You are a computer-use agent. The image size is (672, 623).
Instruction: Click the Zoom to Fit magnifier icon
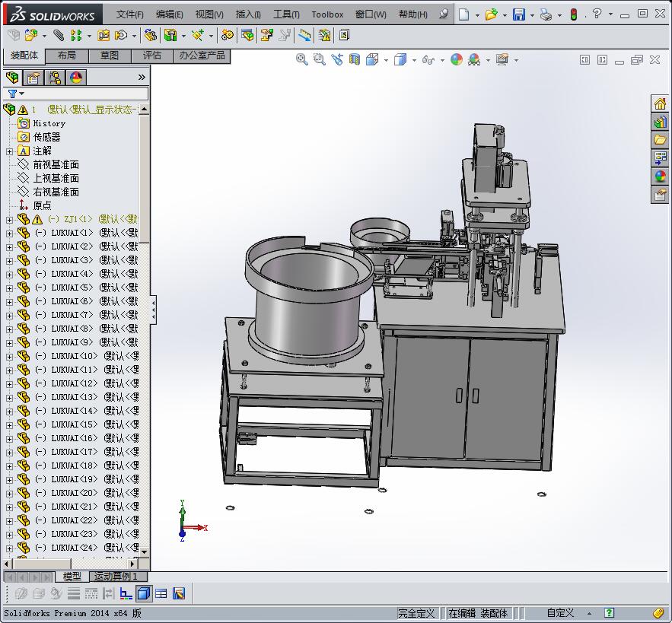pyautogui.click(x=302, y=59)
